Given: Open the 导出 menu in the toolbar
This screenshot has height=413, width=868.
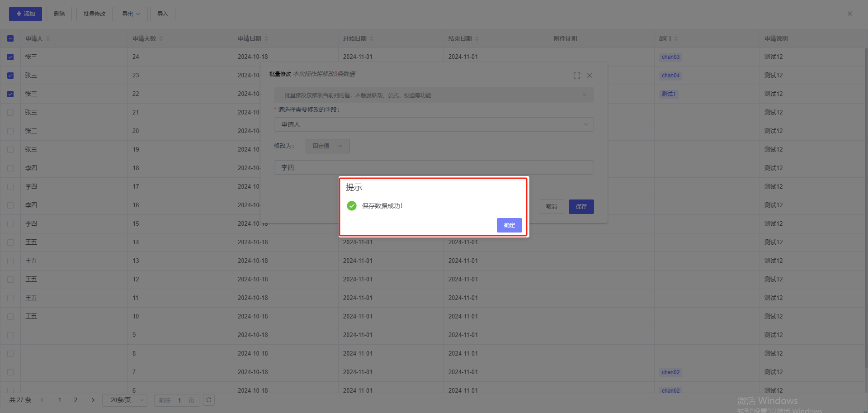Looking at the screenshot, I should (131, 14).
